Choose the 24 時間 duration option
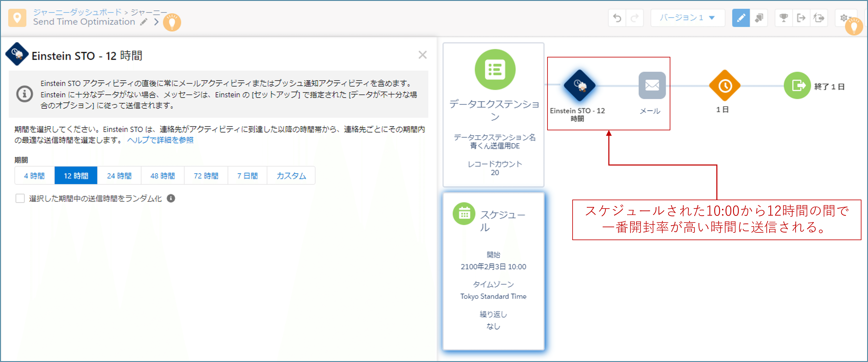This screenshot has width=868, height=362. 119,176
